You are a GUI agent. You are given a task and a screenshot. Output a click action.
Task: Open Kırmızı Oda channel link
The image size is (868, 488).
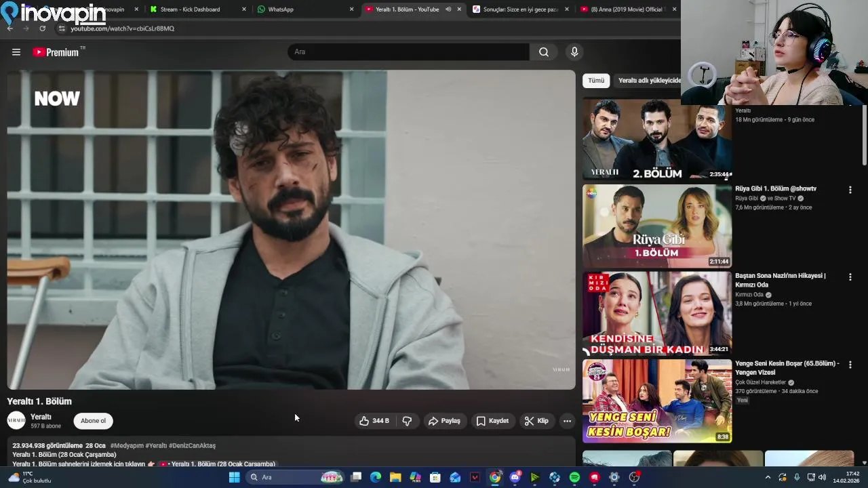[x=749, y=295]
